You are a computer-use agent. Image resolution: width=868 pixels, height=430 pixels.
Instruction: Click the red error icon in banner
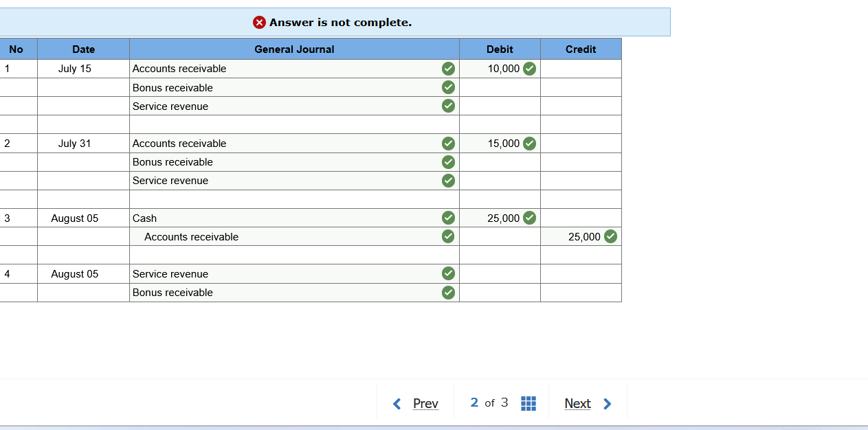[259, 22]
